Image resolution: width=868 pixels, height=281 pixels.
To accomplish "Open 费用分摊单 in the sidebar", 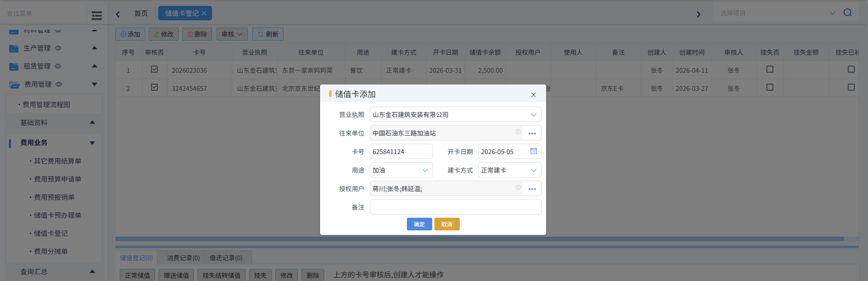I will coord(51,251).
